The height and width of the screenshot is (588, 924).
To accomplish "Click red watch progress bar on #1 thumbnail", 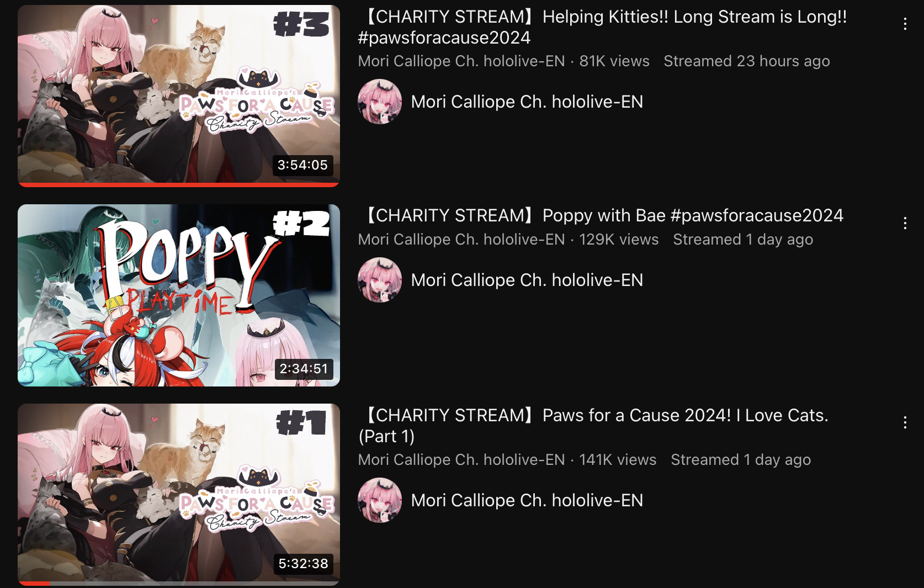I will tap(34, 584).
